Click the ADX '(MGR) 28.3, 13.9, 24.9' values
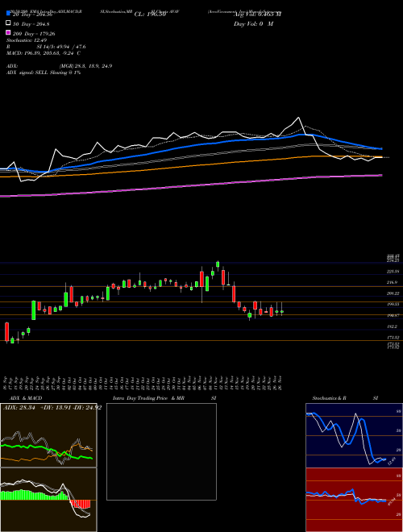The height and width of the screenshot is (532, 403). (85, 66)
